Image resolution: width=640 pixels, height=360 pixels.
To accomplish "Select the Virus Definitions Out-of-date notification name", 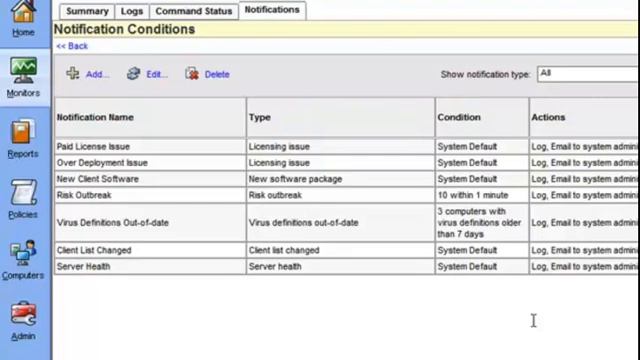I will point(113,223).
